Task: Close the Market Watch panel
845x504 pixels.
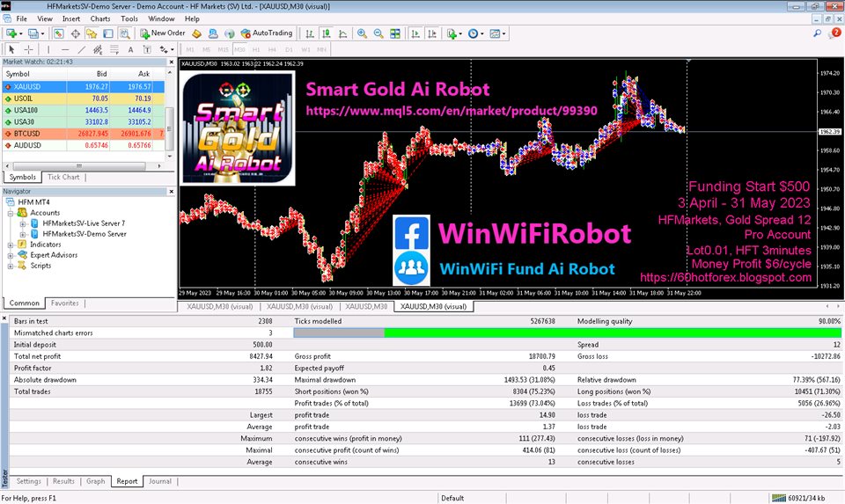Action: tap(172, 62)
